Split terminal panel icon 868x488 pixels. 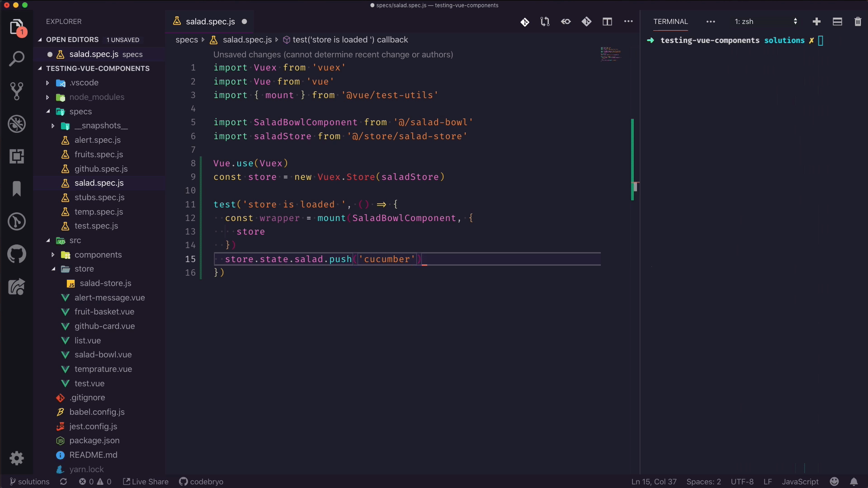[837, 22]
